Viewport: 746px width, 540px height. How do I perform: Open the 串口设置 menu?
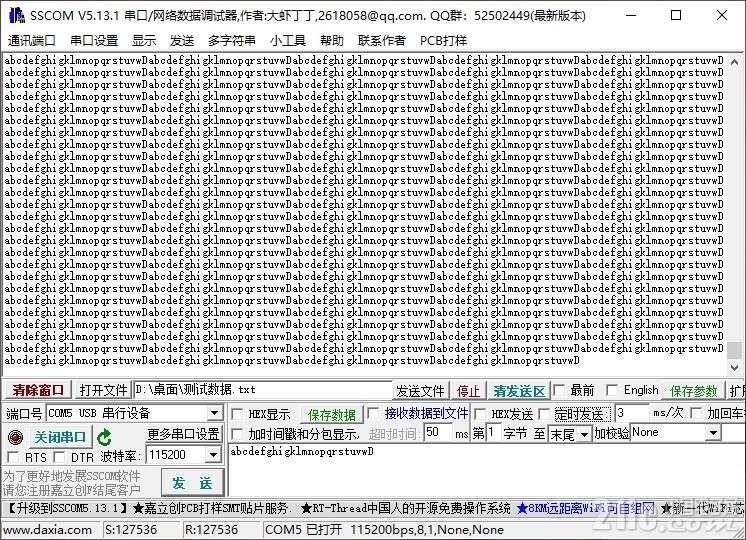(x=94, y=40)
